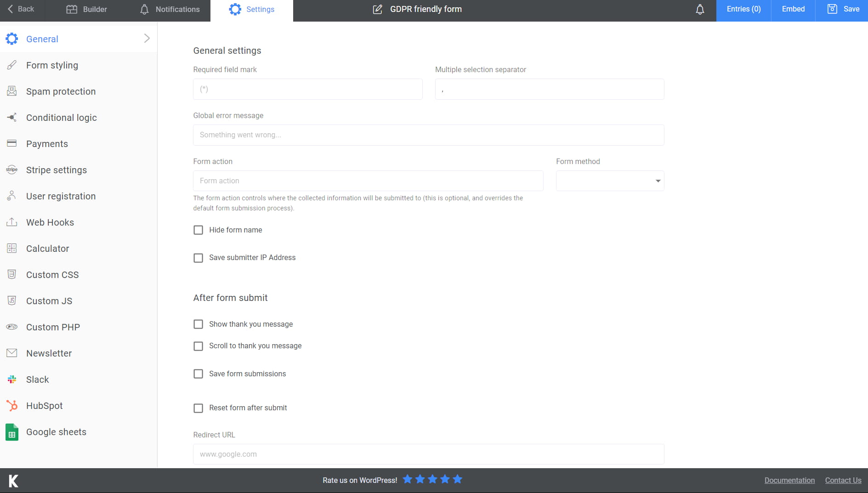The height and width of the screenshot is (493, 868).
Task: Open Conditional logic settings via its key icon
Action: (x=11, y=117)
